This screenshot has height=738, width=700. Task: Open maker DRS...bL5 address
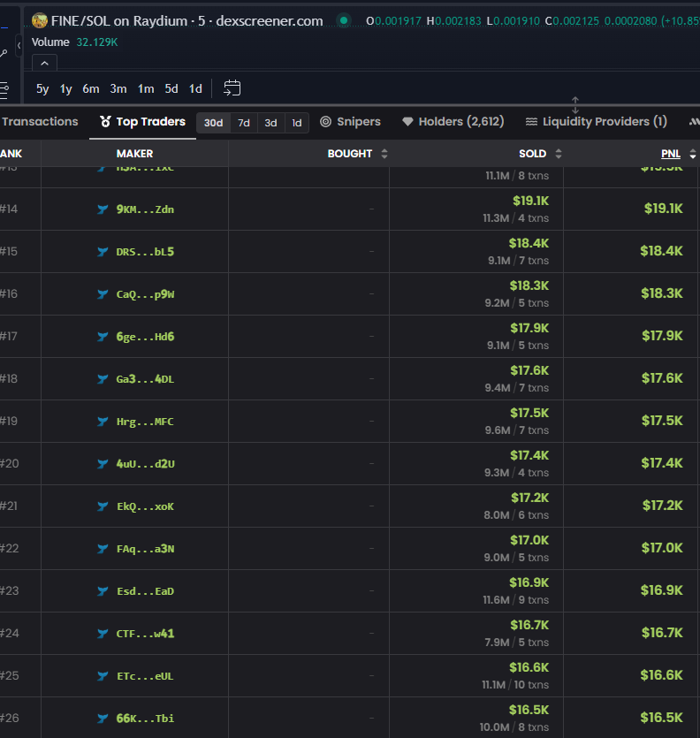[x=145, y=251]
